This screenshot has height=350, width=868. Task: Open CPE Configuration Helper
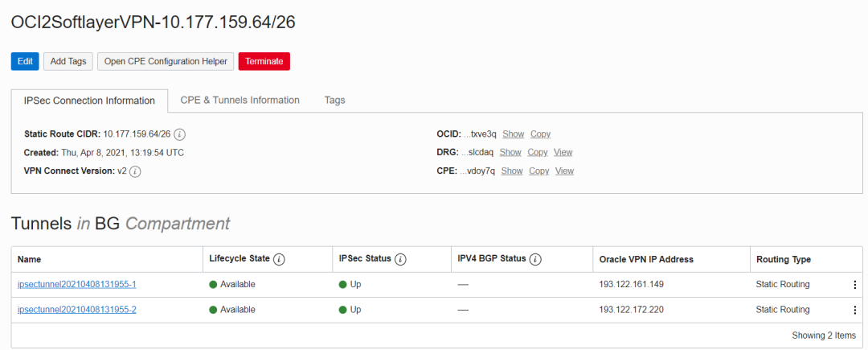166,61
